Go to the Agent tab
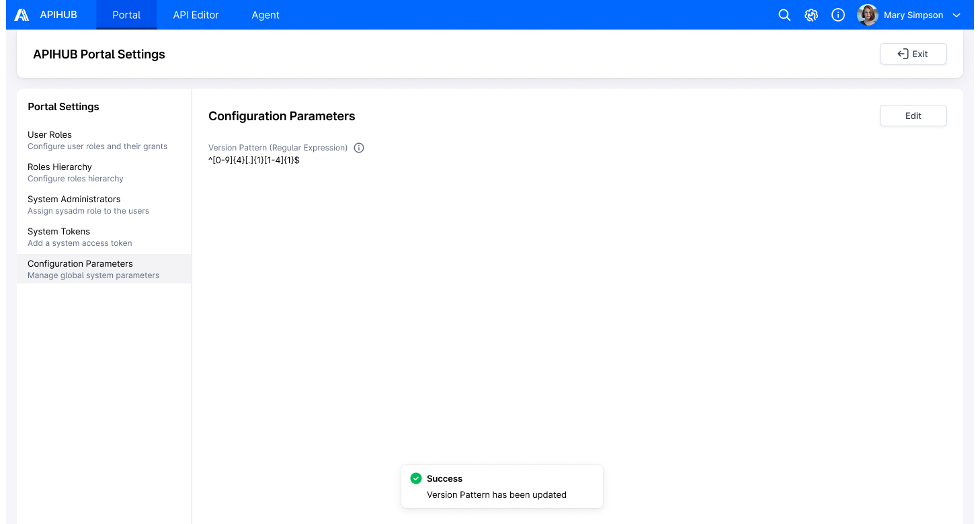Image resolution: width=980 pixels, height=524 pixels. click(x=266, y=15)
